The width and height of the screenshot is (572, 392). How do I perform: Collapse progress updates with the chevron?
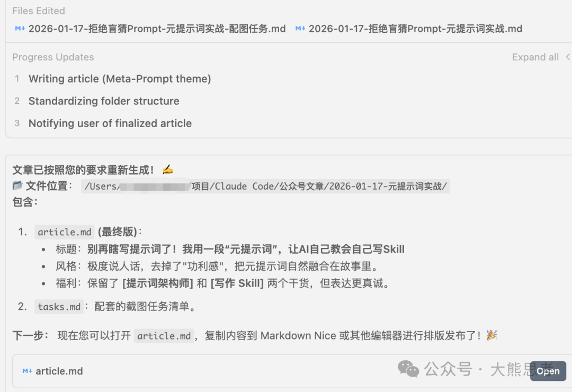pos(568,57)
